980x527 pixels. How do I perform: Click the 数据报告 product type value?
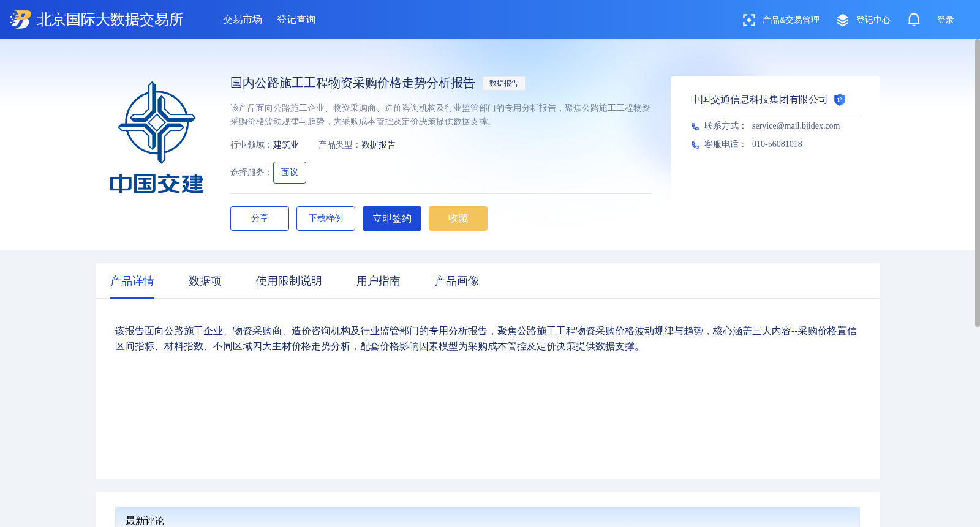(379, 145)
